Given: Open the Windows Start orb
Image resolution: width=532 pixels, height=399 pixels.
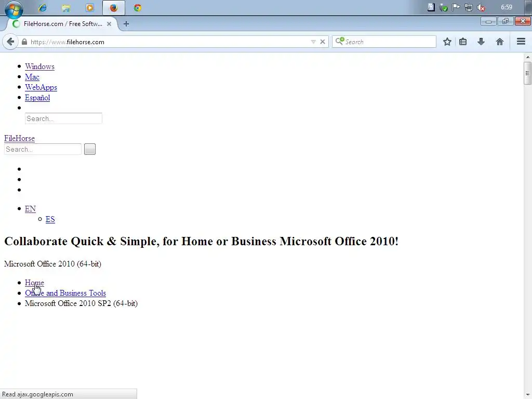Looking at the screenshot, I should pyautogui.click(x=14, y=8).
